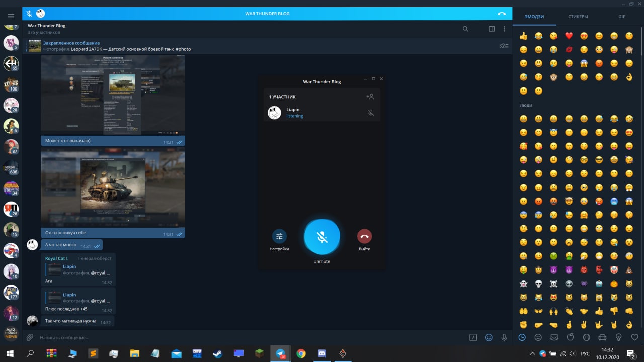The width and height of the screenshot is (644, 362).
Task: Jump to Animals emoji category cat icon
Action: point(554,337)
